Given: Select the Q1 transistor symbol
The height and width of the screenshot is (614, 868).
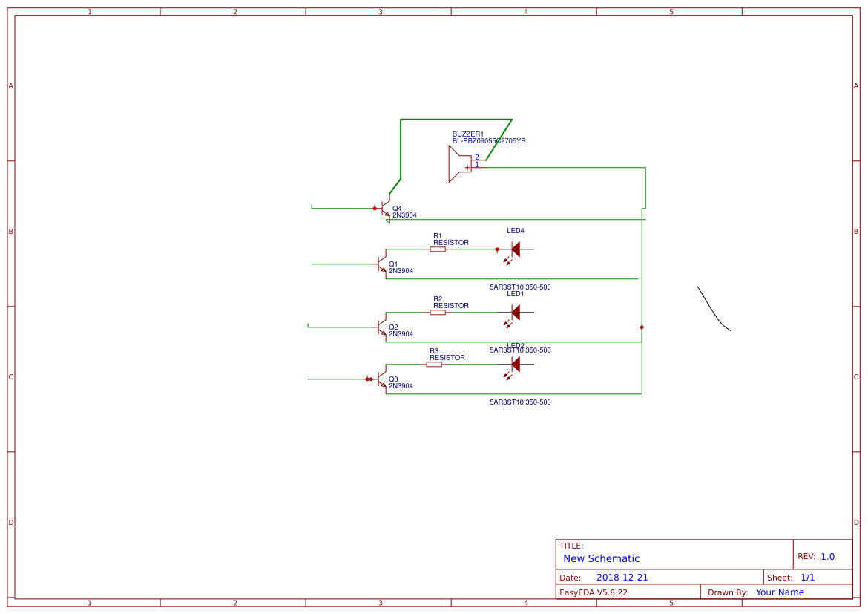Looking at the screenshot, I should tap(381, 264).
